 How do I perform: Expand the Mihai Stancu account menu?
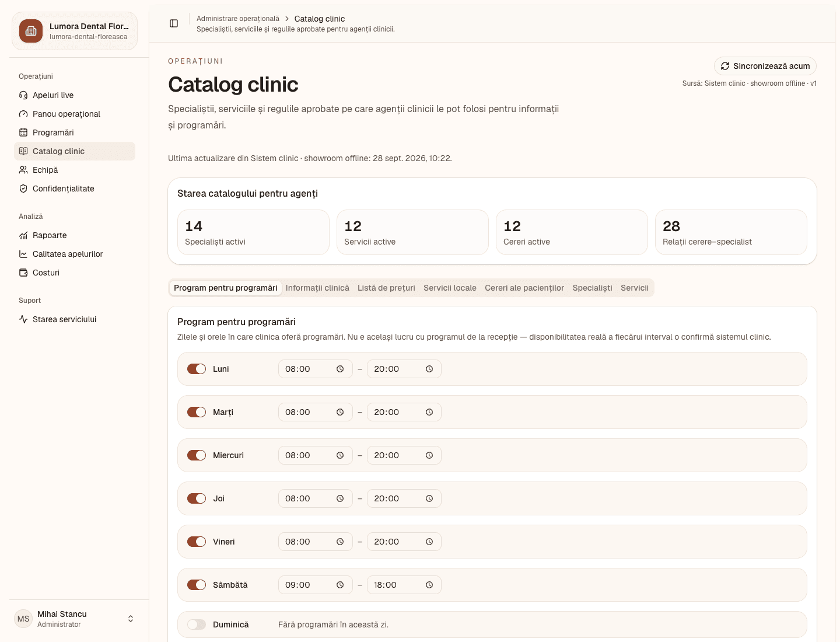pyautogui.click(x=75, y=619)
